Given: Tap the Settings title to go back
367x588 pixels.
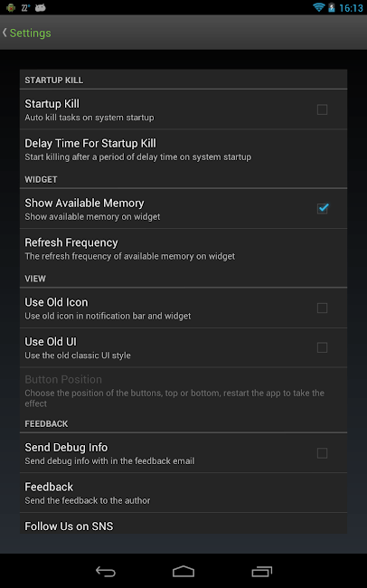Looking at the screenshot, I should click(x=31, y=33).
